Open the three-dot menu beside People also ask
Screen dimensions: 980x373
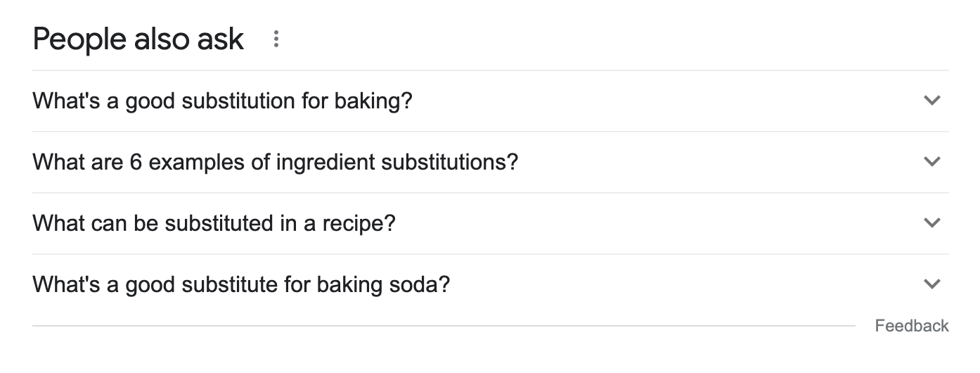[x=276, y=39]
